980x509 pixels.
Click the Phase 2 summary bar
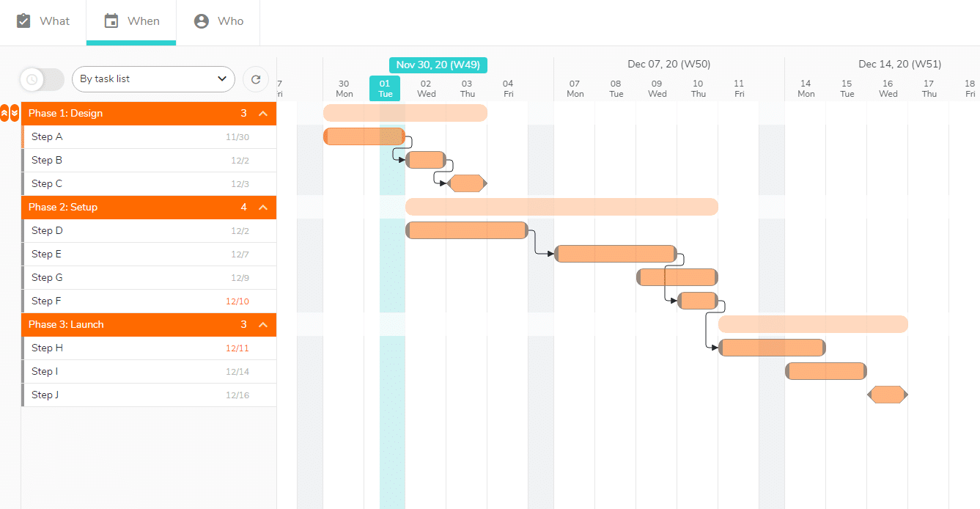click(x=561, y=207)
